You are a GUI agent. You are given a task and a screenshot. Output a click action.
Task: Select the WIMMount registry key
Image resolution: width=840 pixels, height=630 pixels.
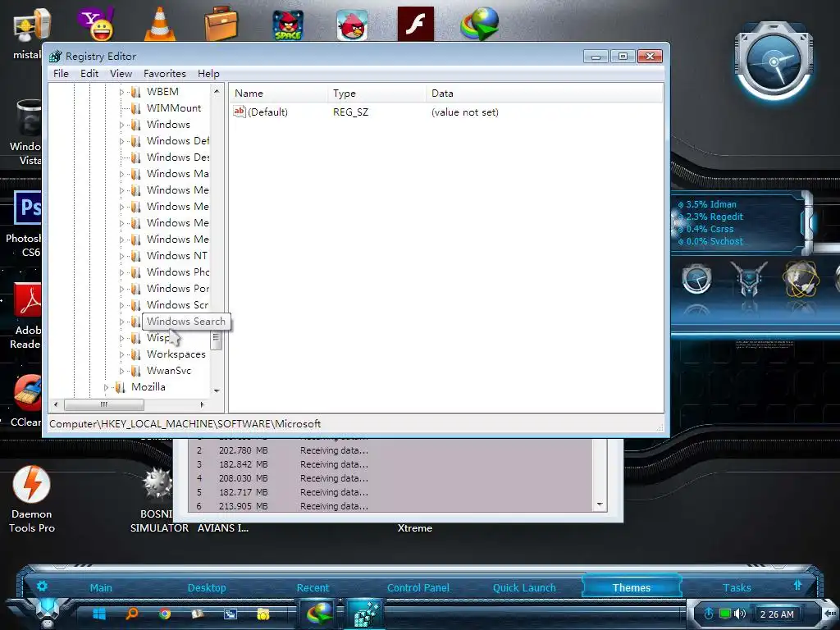click(x=174, y=108)
